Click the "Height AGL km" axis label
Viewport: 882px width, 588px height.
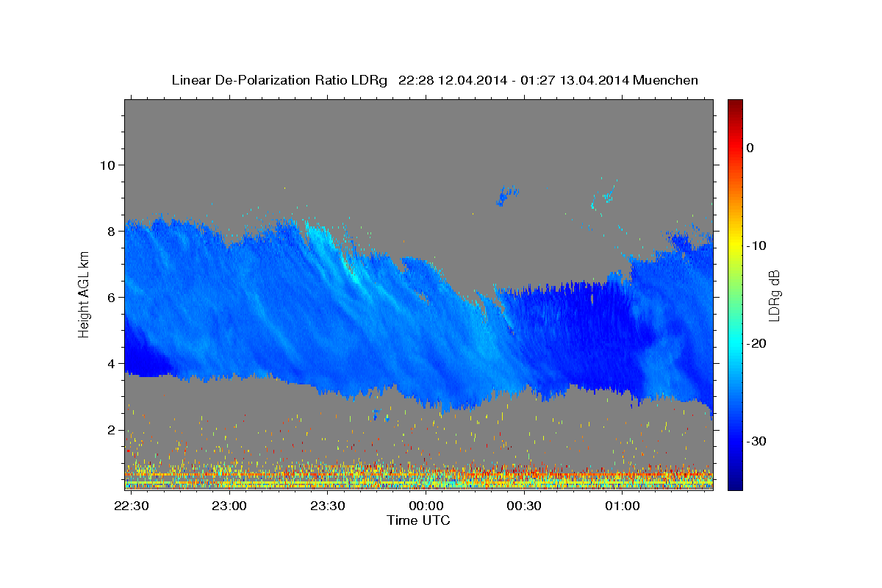click(85, 294)
